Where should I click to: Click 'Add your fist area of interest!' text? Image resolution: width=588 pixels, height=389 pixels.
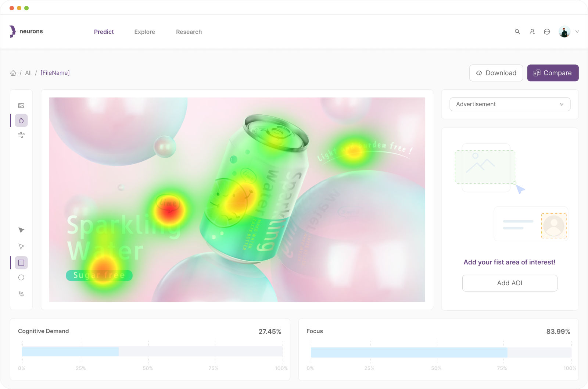(x=509, y=262)
